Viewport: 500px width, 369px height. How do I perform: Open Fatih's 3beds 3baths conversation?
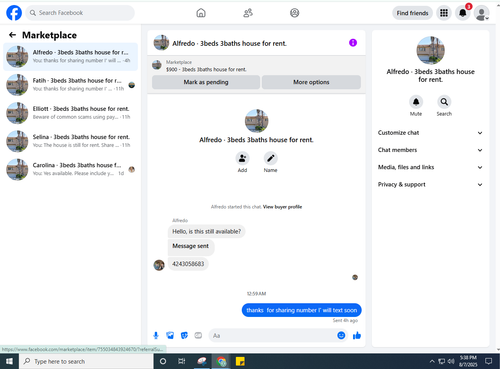70,85
